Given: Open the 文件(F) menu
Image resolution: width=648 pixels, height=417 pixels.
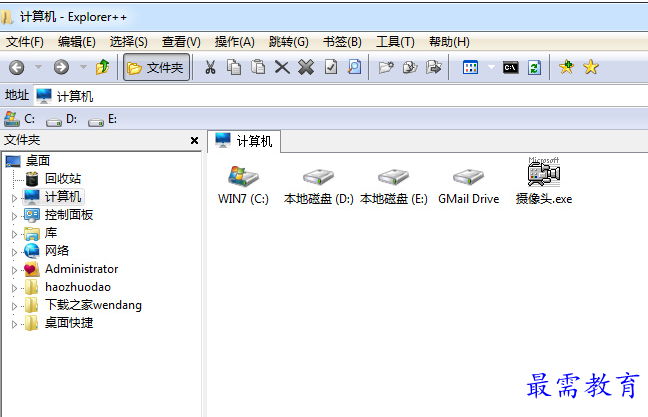Looking at the screenshot, I should 24,42.
